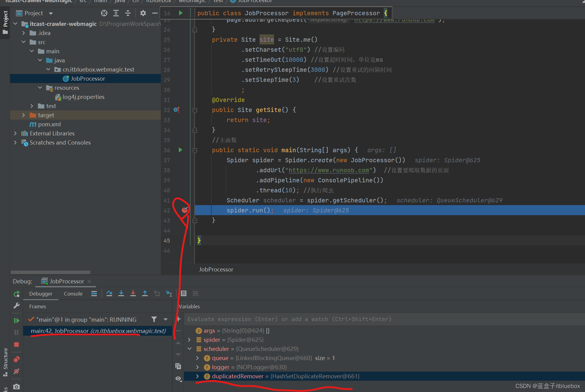The image size is (585, 392).
Task: Click the Step Over debug icon
Action: coord(109,293)
